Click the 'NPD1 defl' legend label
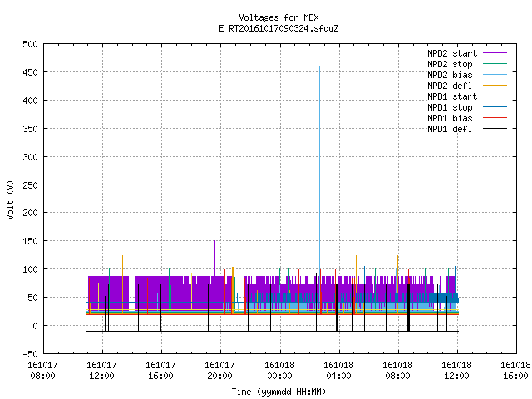Screen dimensions: 532x399 click(x=450, y=130)
